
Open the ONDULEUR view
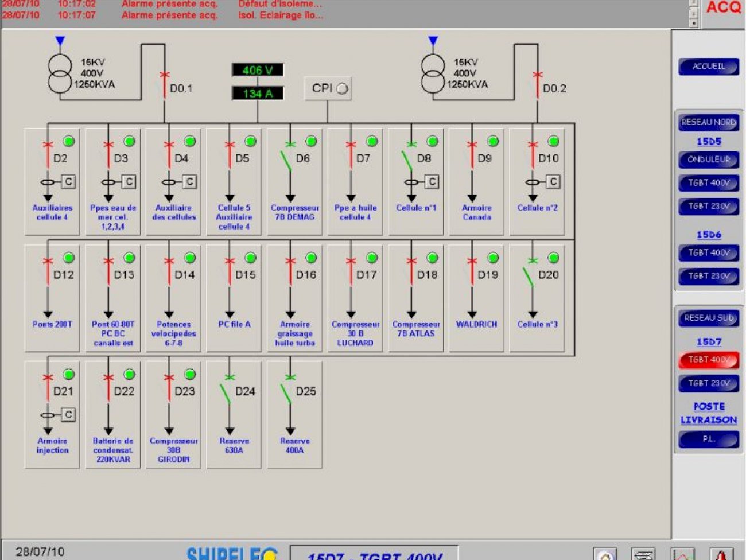(x=708, y=160)
